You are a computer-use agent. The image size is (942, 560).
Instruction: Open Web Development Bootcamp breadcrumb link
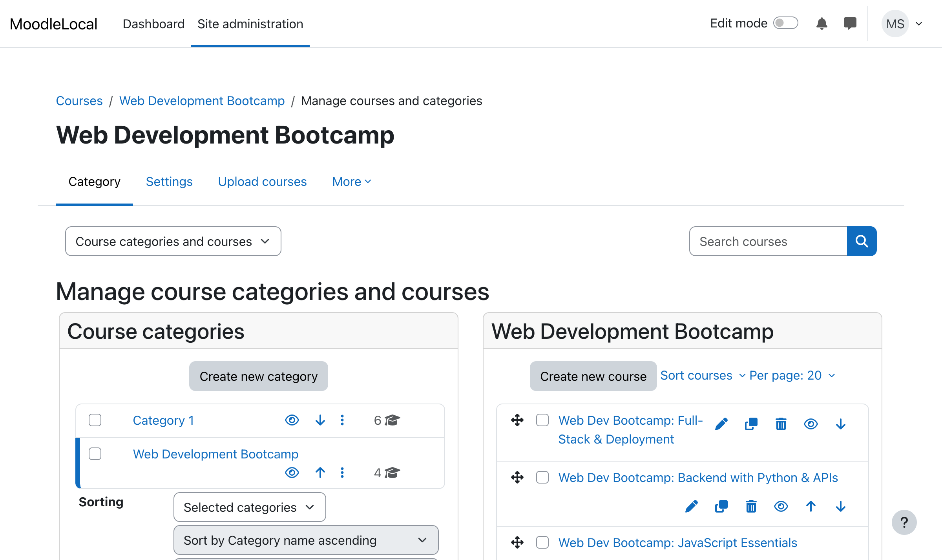(x=202, y=101)
